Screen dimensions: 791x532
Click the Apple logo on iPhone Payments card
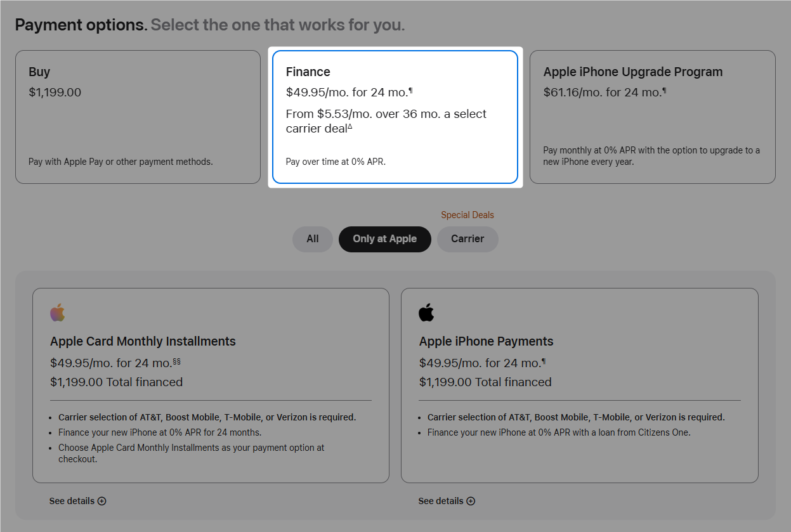pyautogui.click(x=426, y=311)
